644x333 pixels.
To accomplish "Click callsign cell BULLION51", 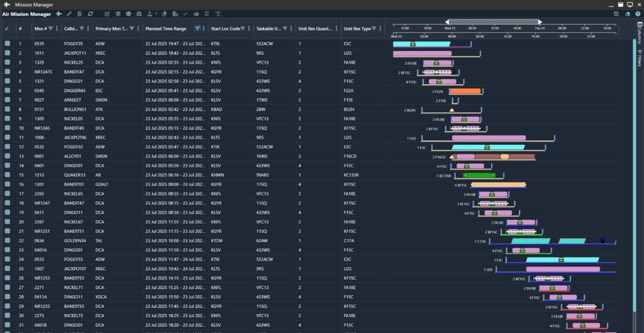I will point(75,110).
